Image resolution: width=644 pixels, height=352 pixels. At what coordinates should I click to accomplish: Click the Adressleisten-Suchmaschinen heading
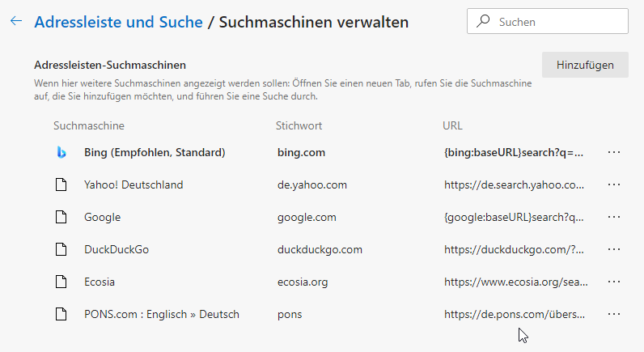pos(110,65)
